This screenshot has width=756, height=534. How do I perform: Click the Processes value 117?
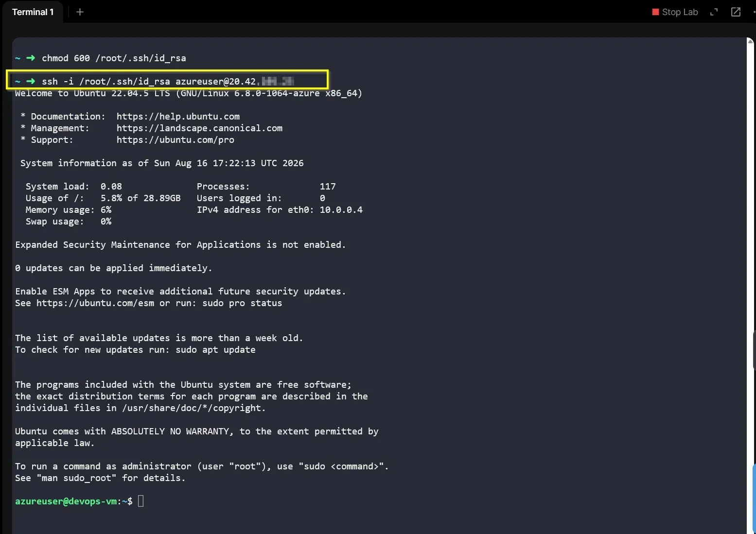click(328, 187)
